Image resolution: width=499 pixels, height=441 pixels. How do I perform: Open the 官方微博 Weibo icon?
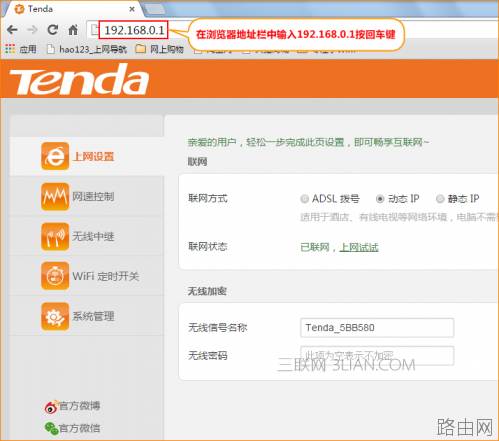click(51, 407)
